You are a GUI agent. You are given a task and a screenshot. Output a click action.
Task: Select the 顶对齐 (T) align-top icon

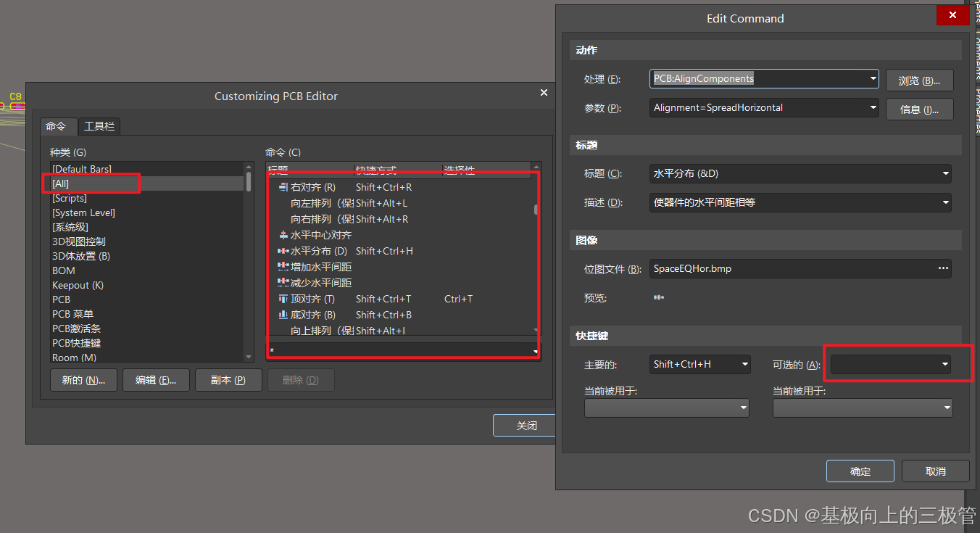point(283,299)
